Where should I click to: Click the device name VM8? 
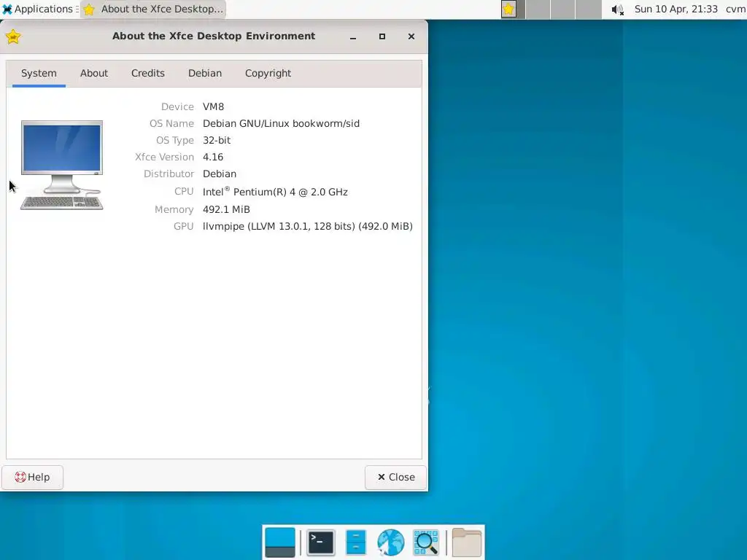click(x=214, y=106)
